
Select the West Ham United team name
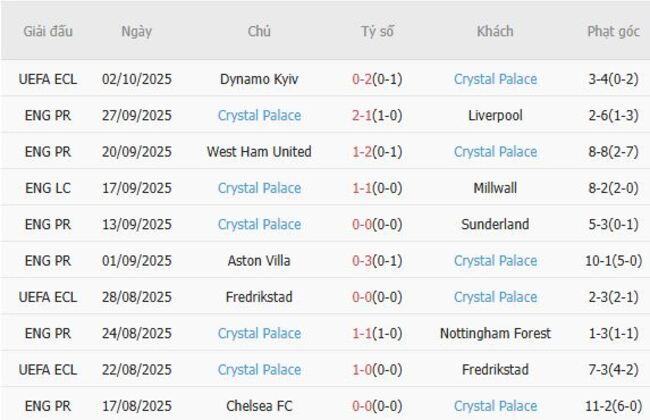(x=259, y=152)
